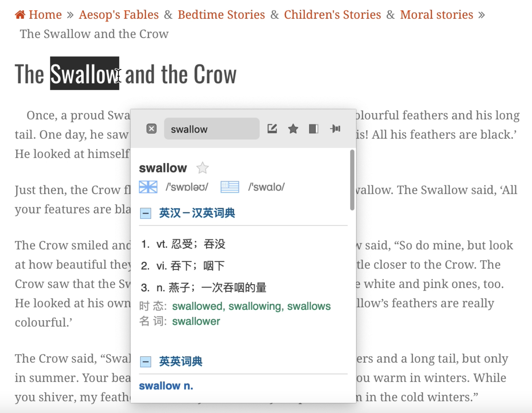Open the noun form swallower
This screenshot has height=413, width=532.
(196, 321)
